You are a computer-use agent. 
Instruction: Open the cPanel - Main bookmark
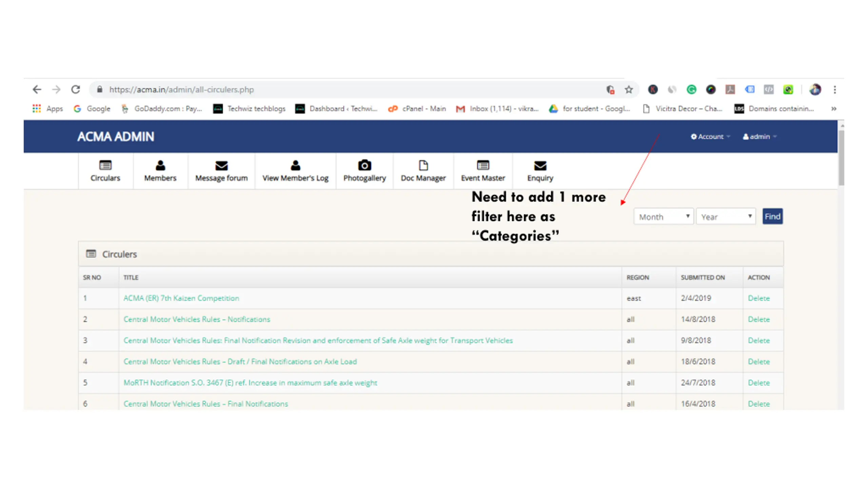417,108
